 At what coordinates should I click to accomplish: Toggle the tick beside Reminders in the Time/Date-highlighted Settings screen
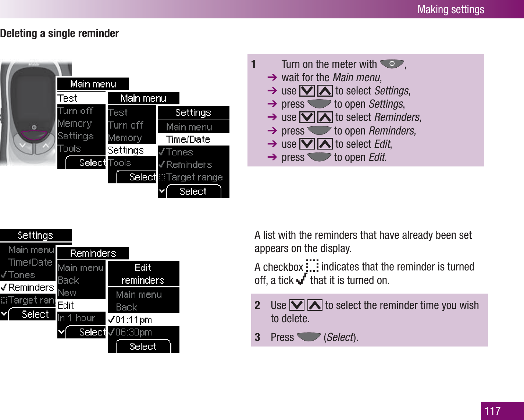pyautogui.click(x=161, y=165)
